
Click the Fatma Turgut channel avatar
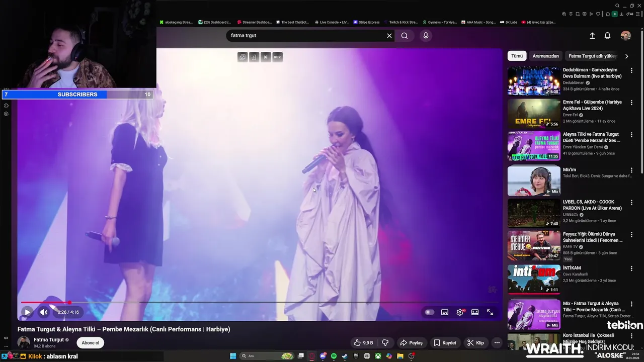(24, 343)
